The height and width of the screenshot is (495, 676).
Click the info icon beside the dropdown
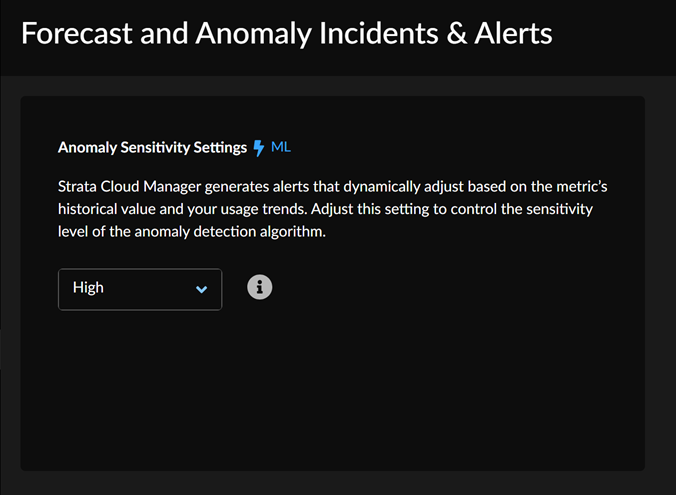[259, 287]
